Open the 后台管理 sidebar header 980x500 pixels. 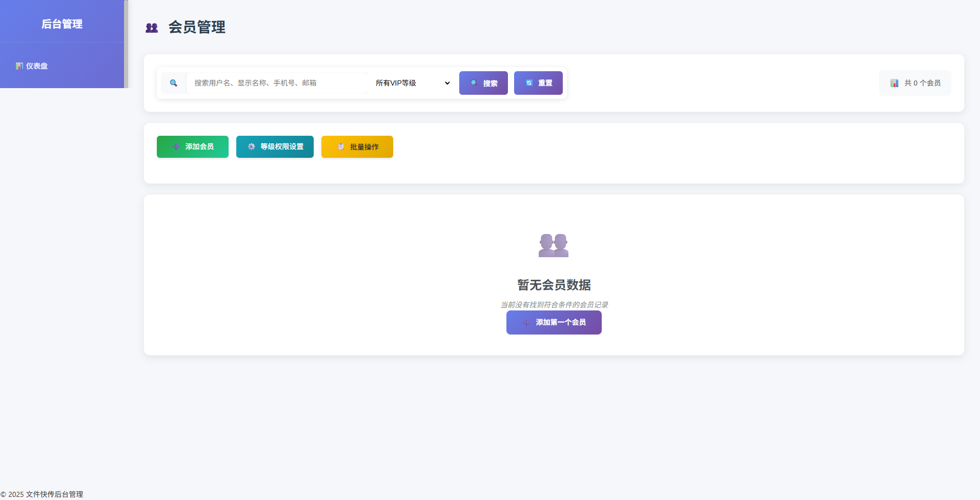click(x=62, y=24)
